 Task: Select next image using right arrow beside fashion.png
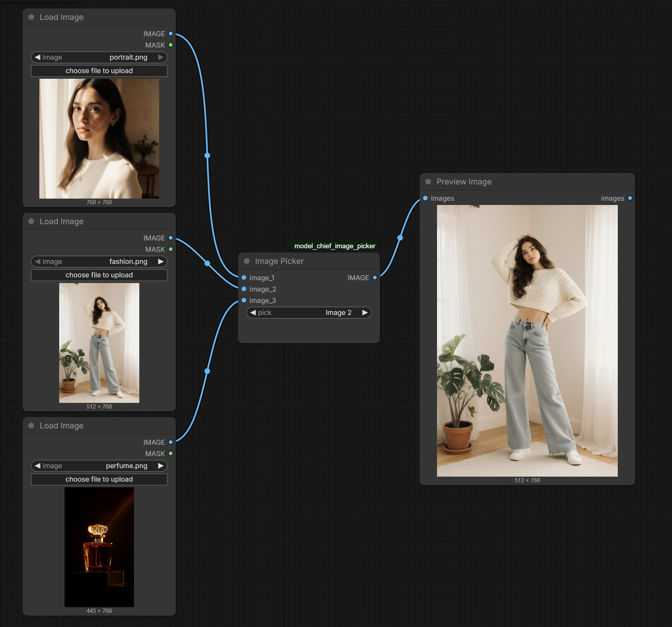pyautogui.click(x=160, y=261)
